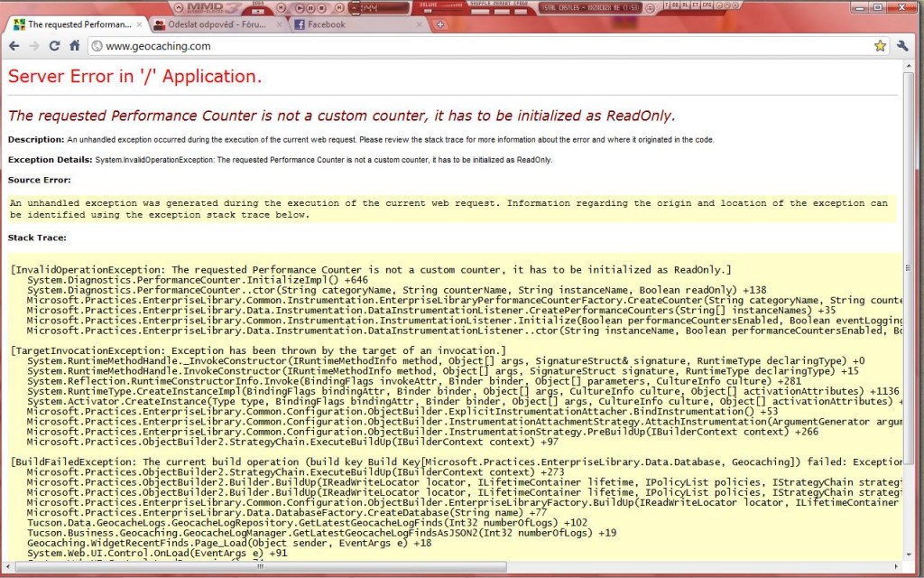924x578 pixels.
Task: Toggle Repeat in the media player bar
Action: (x=501, y=11)
